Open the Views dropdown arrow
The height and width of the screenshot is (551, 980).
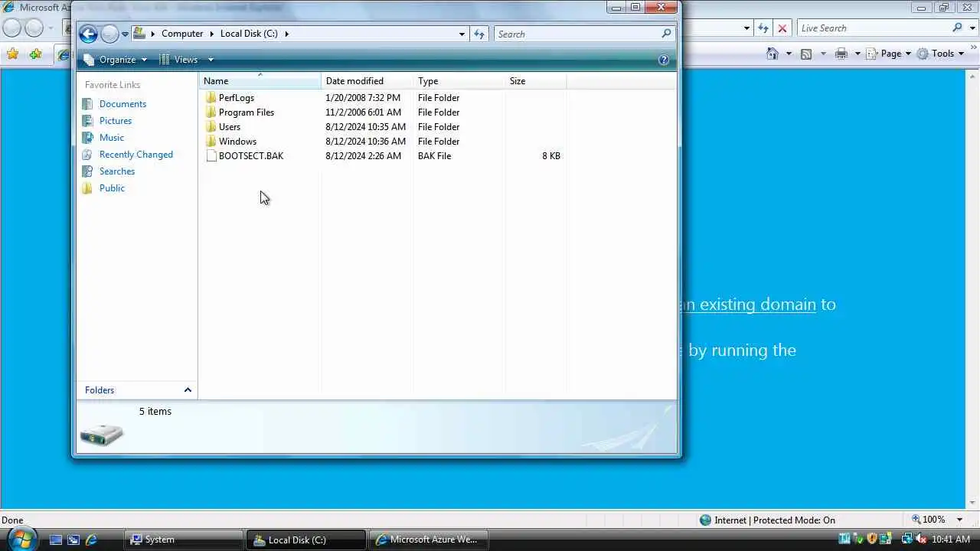(x=211, y=60)
